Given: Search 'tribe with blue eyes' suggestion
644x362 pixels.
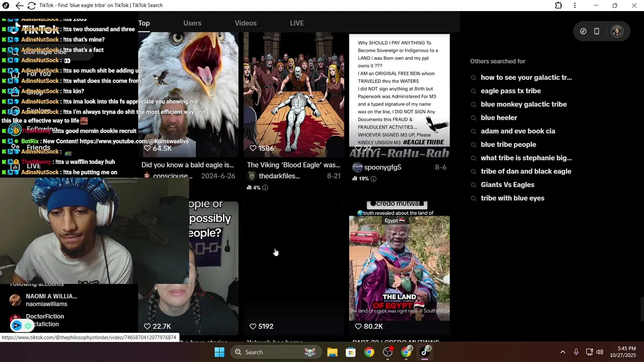Looking at the screenshot, I should pos(512,198).
